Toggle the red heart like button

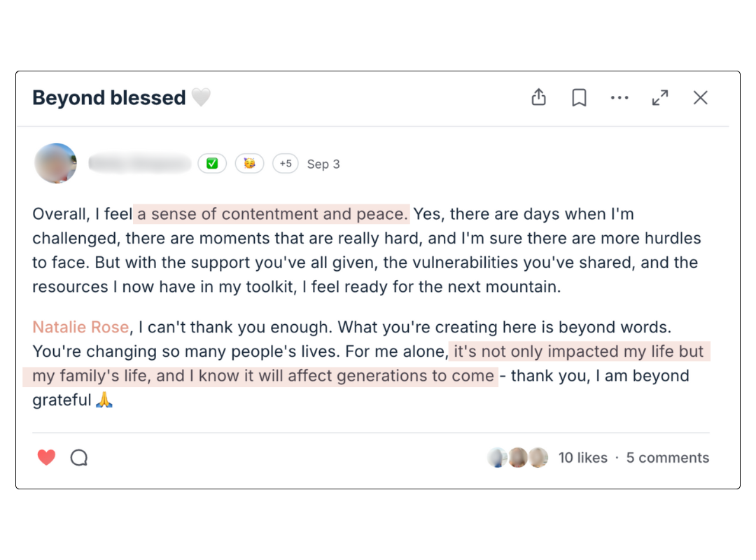pos(46,458)
